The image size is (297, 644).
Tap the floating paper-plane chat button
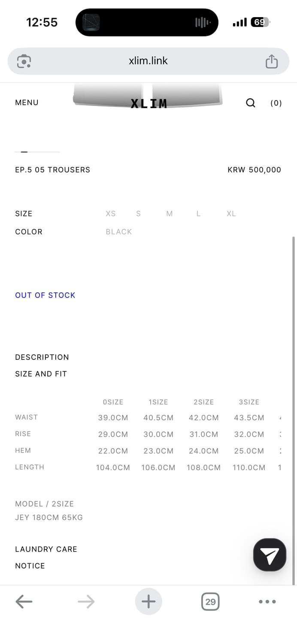(270, 555)
